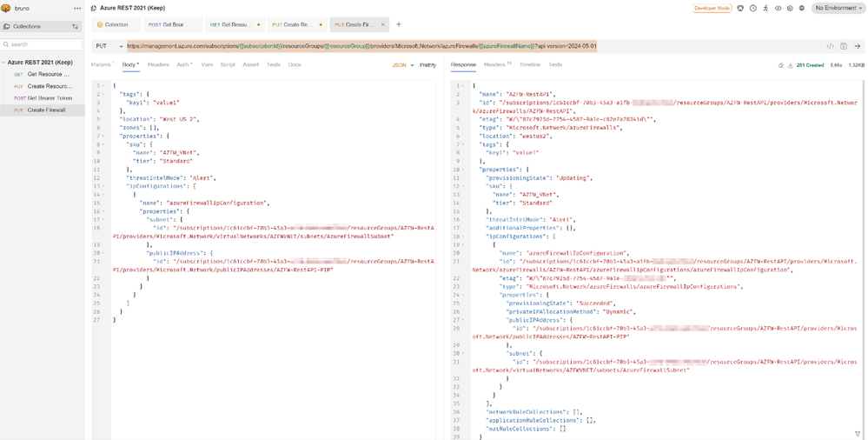Open the timeline clock icon in toolbar

point(752,9)
